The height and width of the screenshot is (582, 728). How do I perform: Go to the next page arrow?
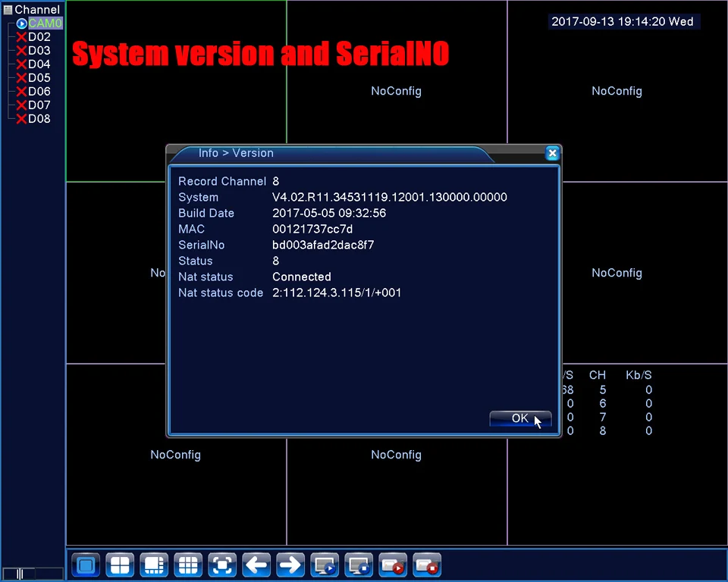[290, 565]
